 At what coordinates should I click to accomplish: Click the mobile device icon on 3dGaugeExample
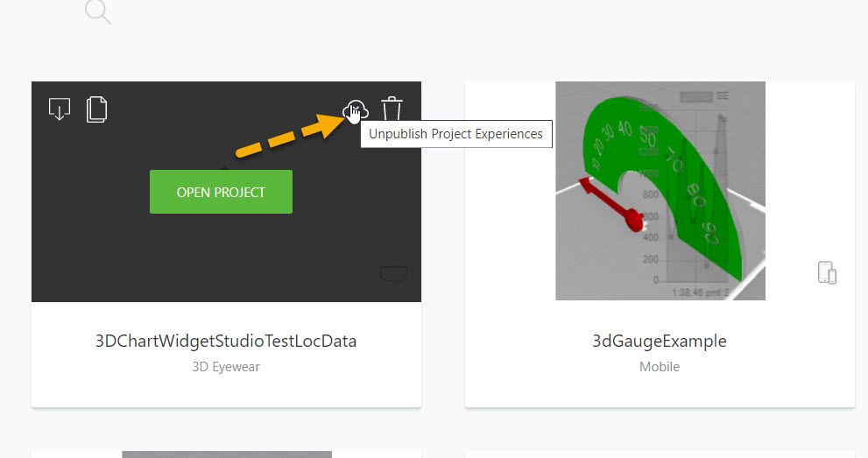827,272
